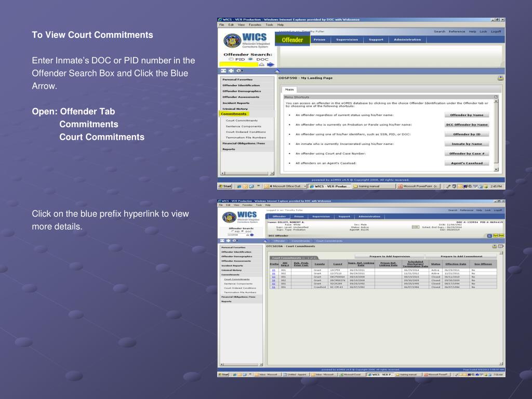532x399 pixels.
Task: Click the vertical scrollbar in Menu Shortcuts panel
Action: 496,135
